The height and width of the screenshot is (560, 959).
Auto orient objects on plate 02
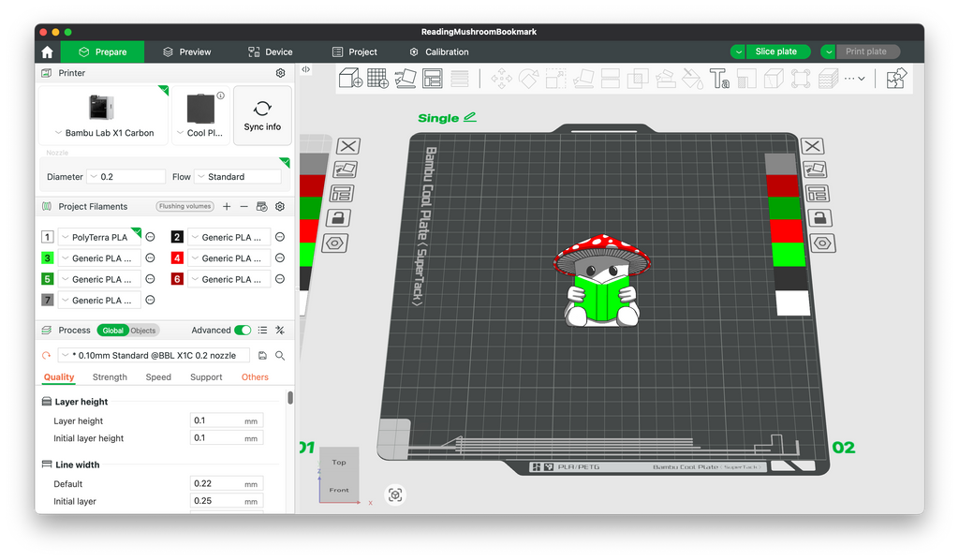[816, 169]
